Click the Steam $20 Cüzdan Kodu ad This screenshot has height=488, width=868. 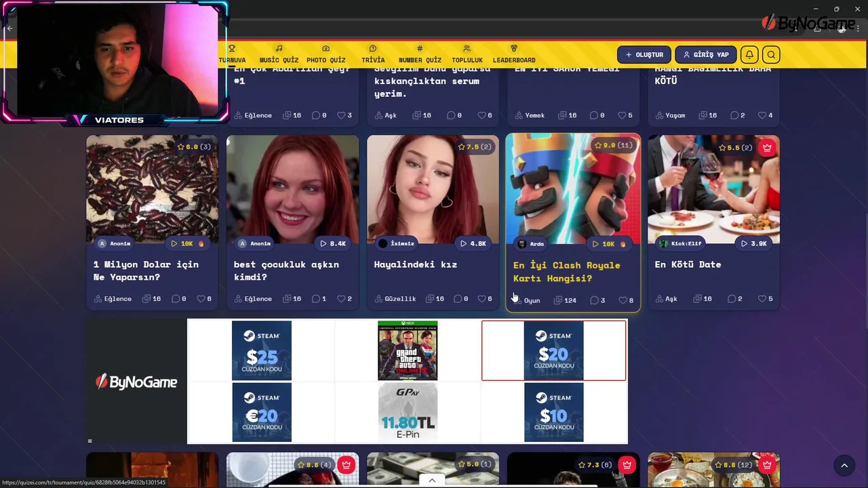553,350
